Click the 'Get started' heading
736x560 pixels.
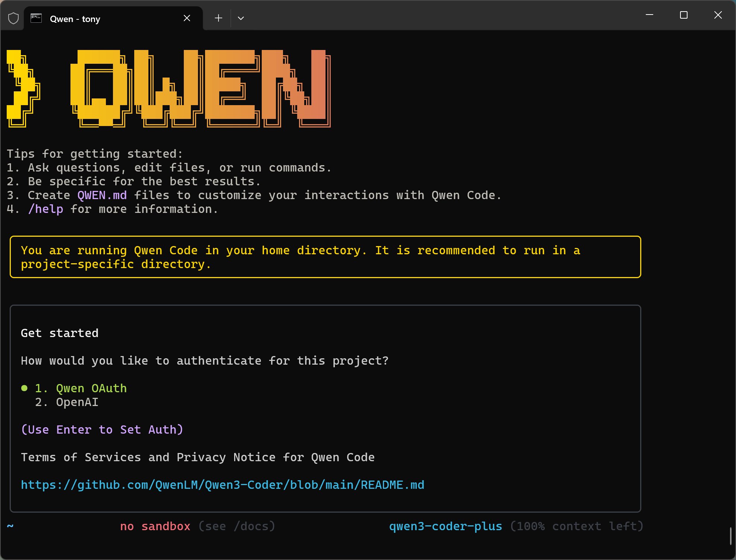[x=60, y=333]
